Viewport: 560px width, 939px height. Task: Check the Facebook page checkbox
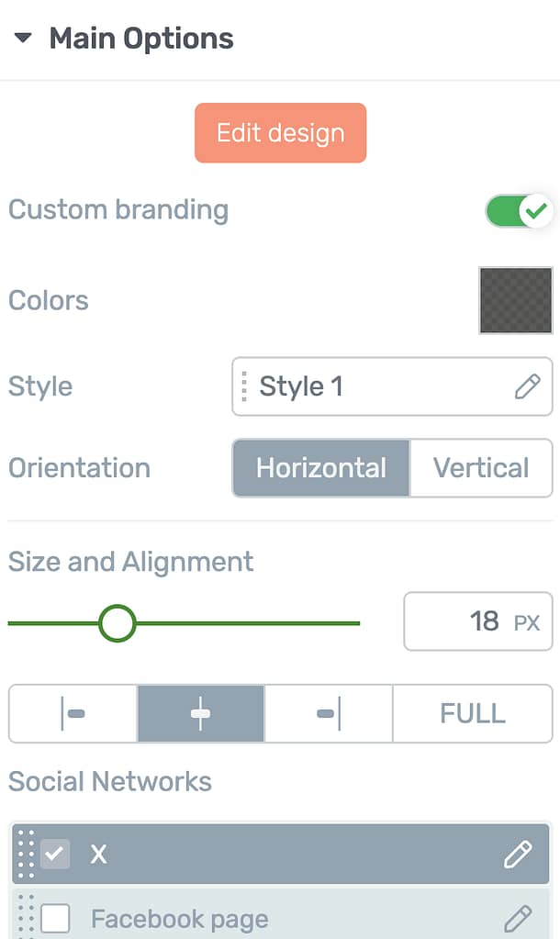[55, 919]
